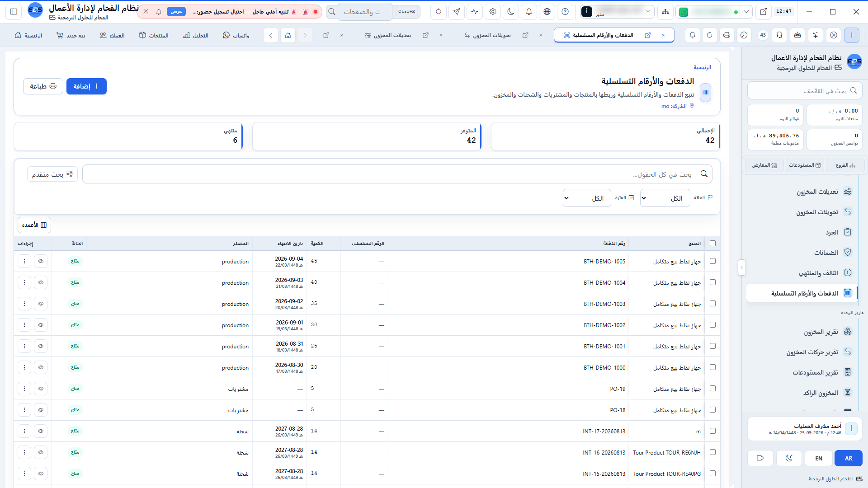Viewport: 868px width, 488px height.
Task: Click the printer icon in the tab toolbar
Action: click(x=727, y=35)
